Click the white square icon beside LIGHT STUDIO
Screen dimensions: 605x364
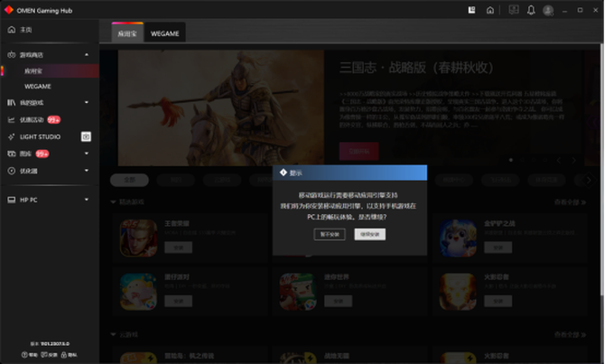(x=86, y=136)
